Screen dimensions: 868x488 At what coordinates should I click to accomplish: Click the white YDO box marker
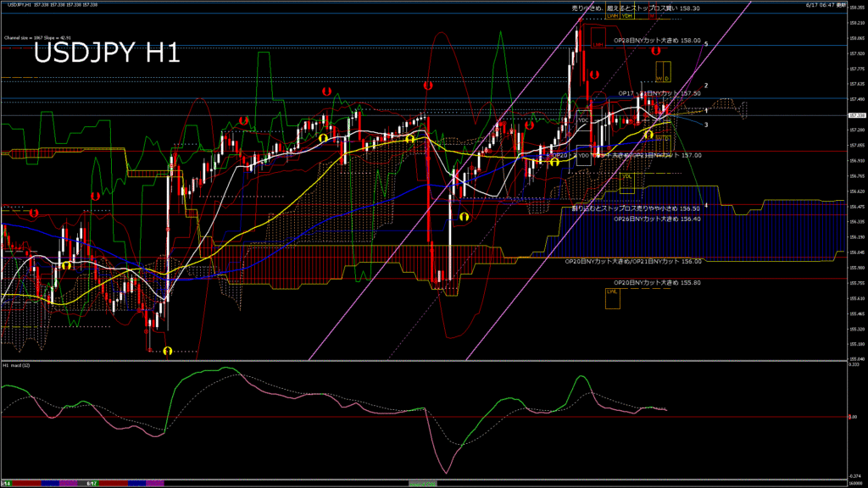click(x=584, y=156)
